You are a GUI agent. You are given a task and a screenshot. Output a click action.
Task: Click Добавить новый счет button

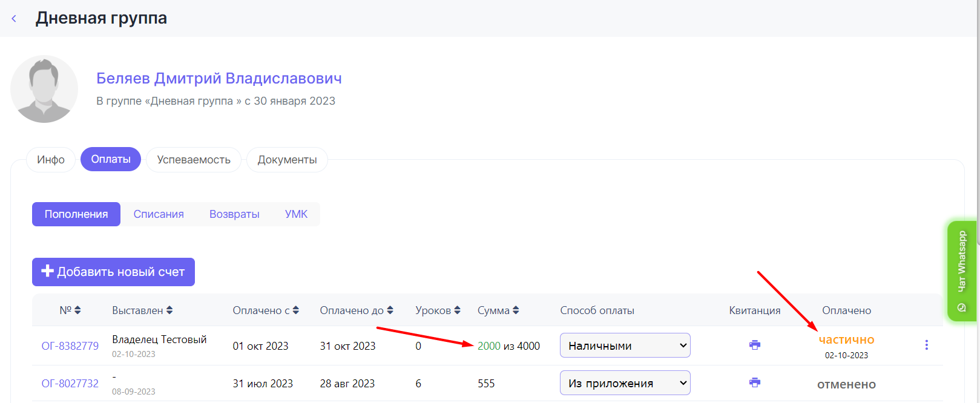[113, 272]
